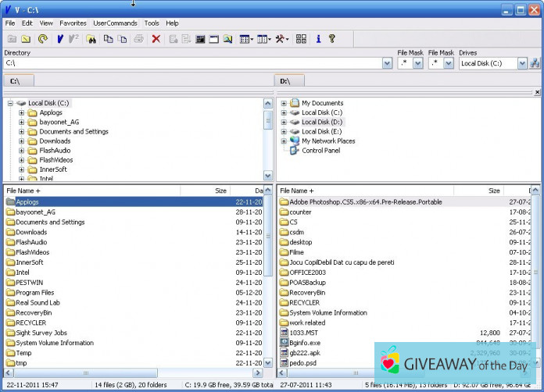Click the question mark Help icon

click(x=331, y=38)
